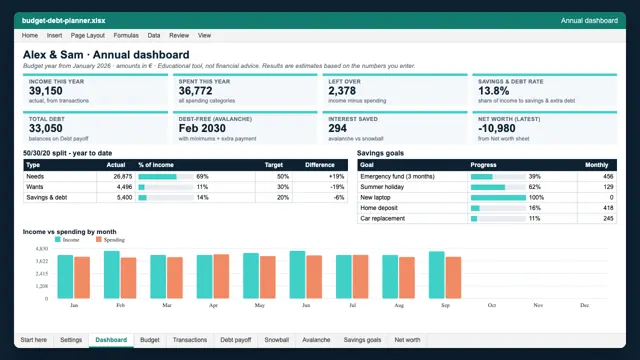Click the Dec label on chart axis
Viewport: 640px width, 360px height.
pos(584,305)
